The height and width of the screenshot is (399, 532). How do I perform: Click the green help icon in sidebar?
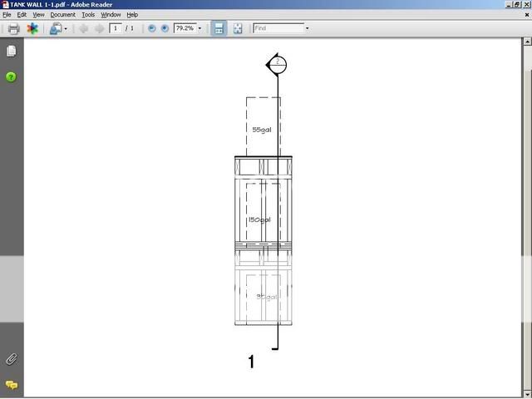point(11,76)
